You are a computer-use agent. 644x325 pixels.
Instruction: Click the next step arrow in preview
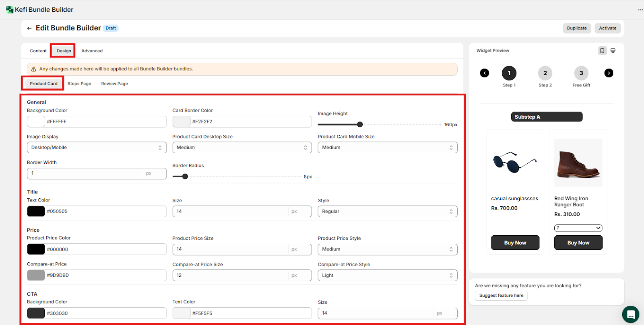(x=609, y=73)
